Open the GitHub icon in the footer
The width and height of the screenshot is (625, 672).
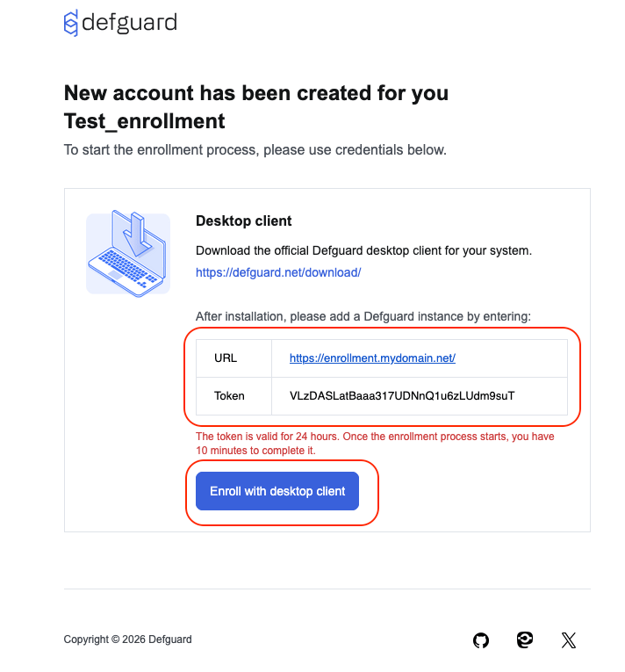[481, 640]
